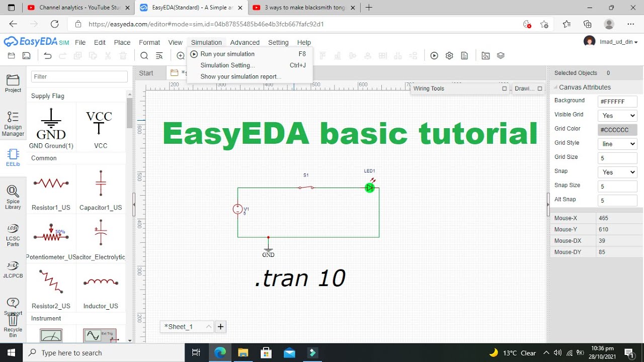Image resolution: width=644 pixels, height=362 pixels.
Task: Run simulation from toolbar play icon
Action: (434, 56)
